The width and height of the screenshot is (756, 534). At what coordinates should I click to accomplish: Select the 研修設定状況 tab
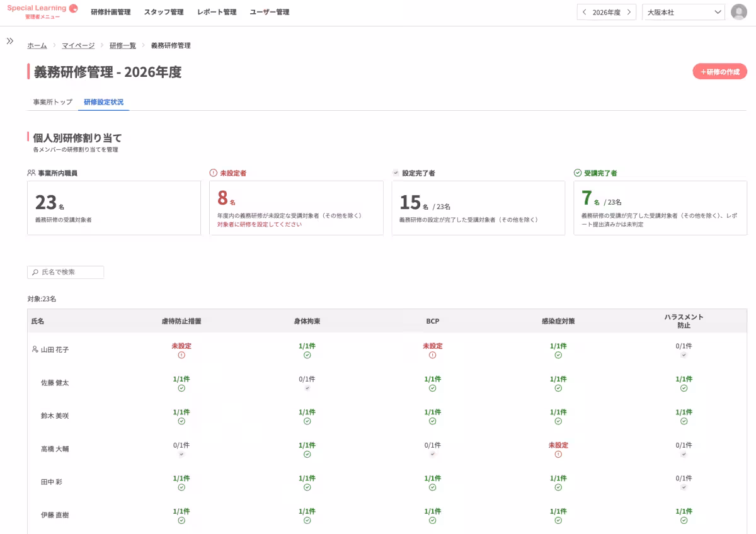pos(104,102)
